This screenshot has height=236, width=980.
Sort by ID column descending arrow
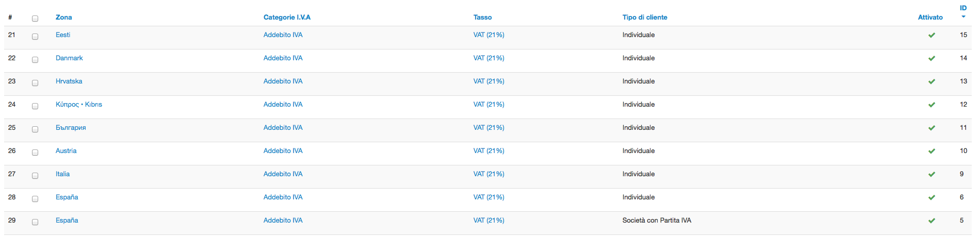coord(963,16)
